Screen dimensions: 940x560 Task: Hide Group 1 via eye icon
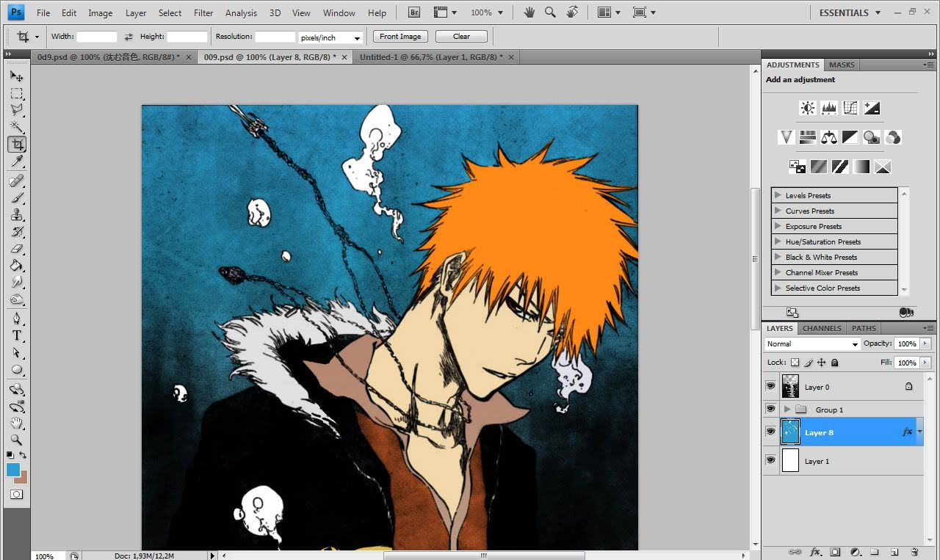click(x=770, y=409)
